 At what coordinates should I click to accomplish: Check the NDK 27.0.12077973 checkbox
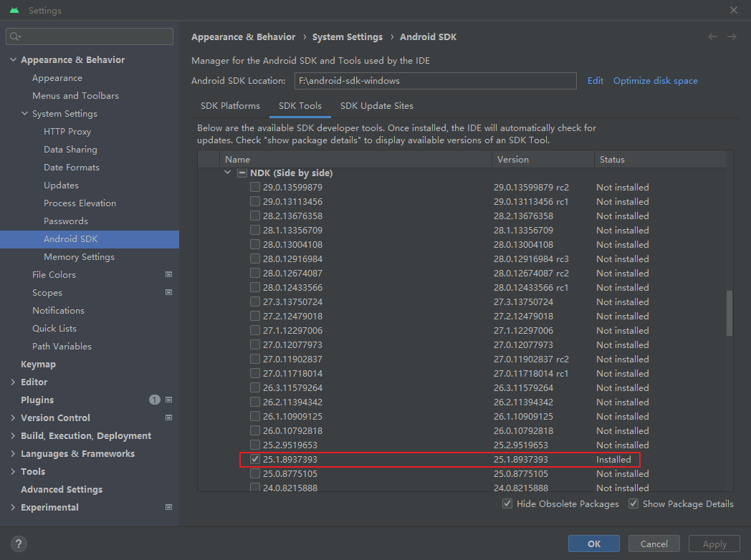(255, 344)
